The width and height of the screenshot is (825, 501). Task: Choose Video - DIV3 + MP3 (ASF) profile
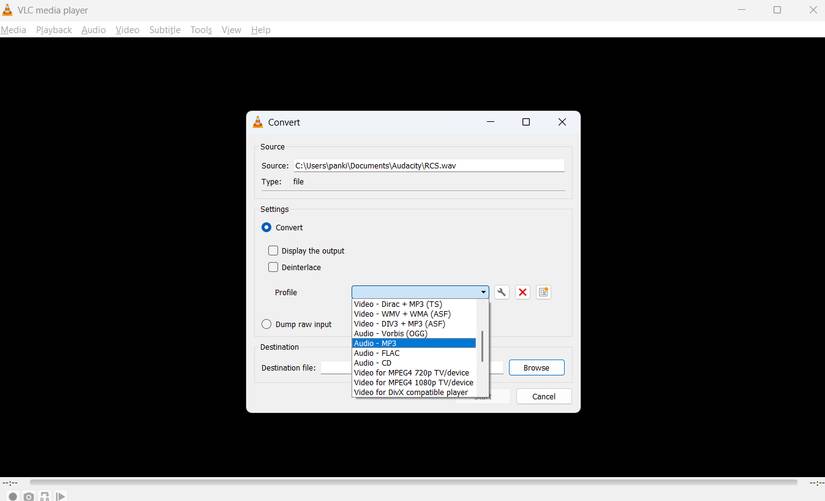point(414,324)
